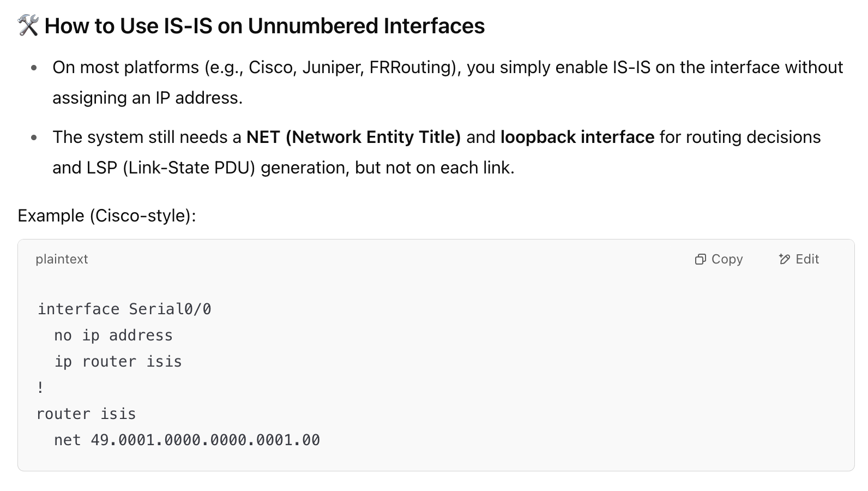Viewport: 868px width, 491px height.
Task: Click the Edit pencil icon
Action: coord(784,259)
